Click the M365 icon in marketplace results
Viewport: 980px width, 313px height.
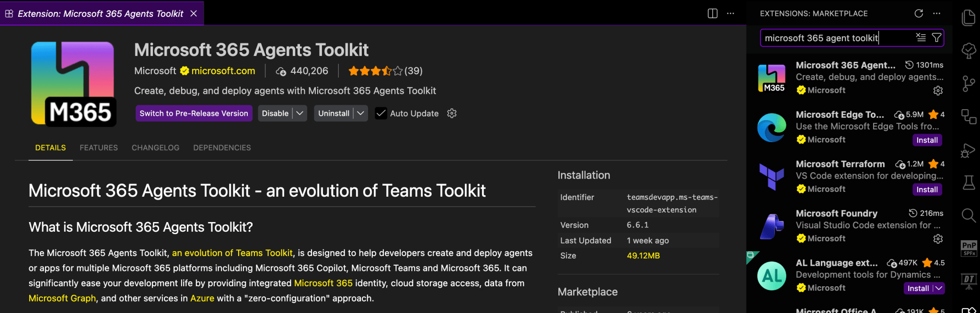point(772,78)
